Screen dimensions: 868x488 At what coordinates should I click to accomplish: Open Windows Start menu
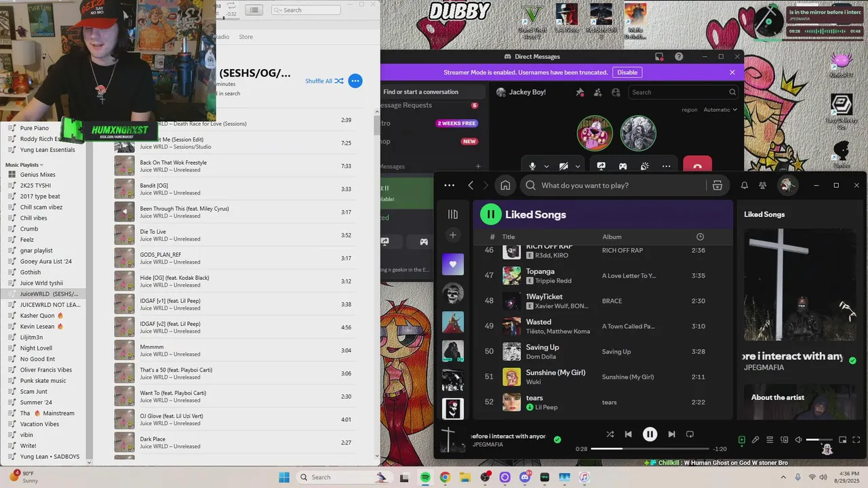(x=283, y=477)
